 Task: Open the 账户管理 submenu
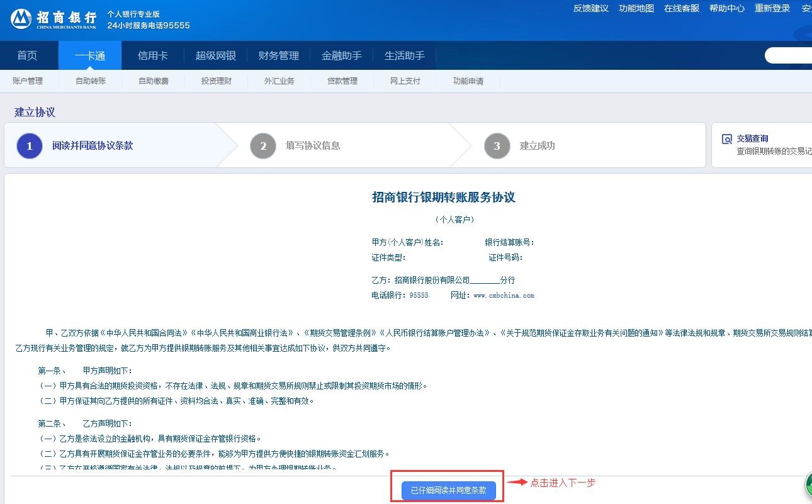(28, 81)
